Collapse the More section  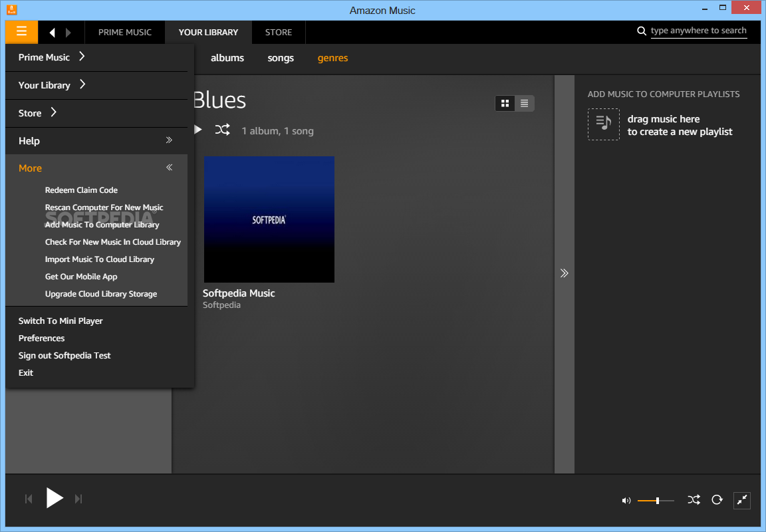coord(96,168)
